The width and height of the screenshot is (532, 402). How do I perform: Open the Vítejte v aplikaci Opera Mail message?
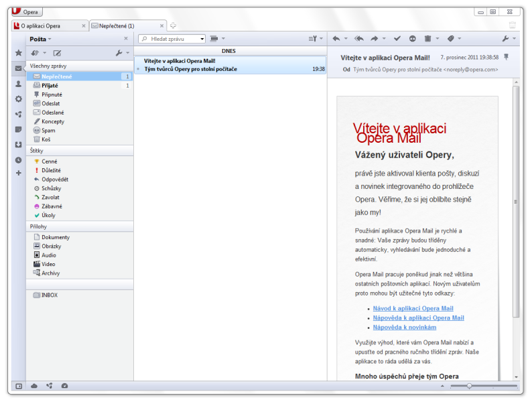click(230, 65)
